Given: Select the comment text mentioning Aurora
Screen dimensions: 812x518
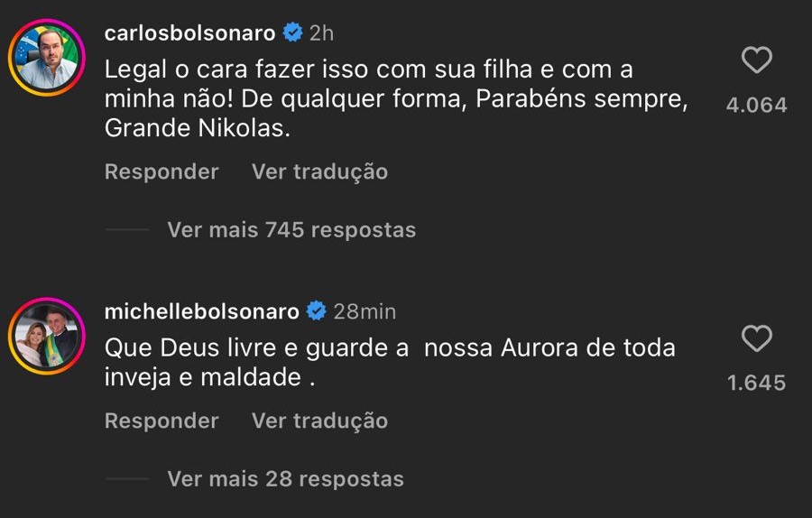Looking at the screenshot, I should [x=390, y=362].
